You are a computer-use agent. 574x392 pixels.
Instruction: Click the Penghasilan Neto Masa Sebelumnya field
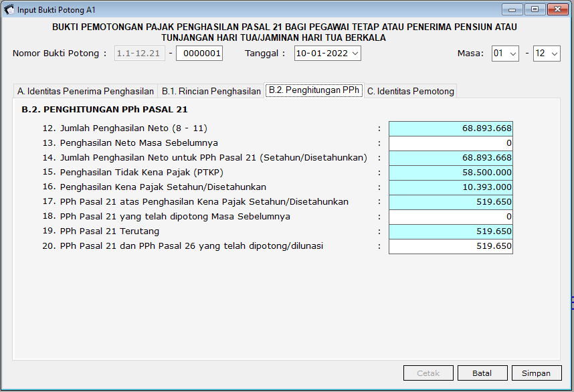click(450, 142)
